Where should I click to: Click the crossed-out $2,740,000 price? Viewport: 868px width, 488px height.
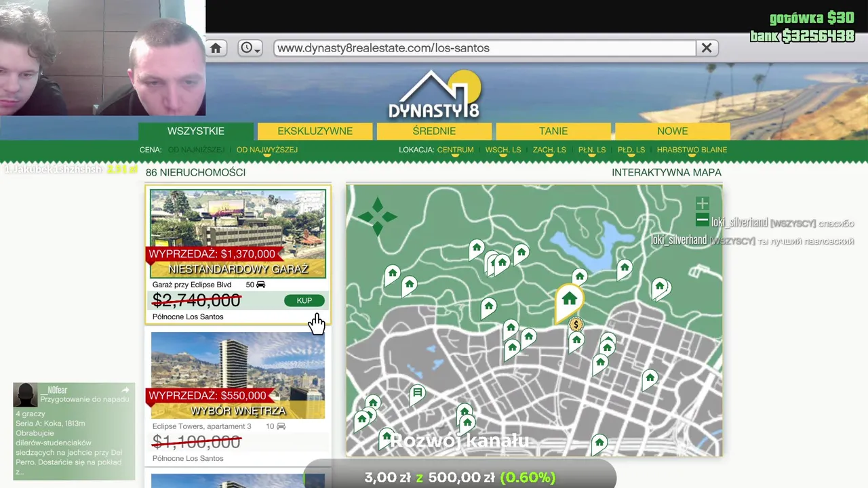tap(197, 300)
